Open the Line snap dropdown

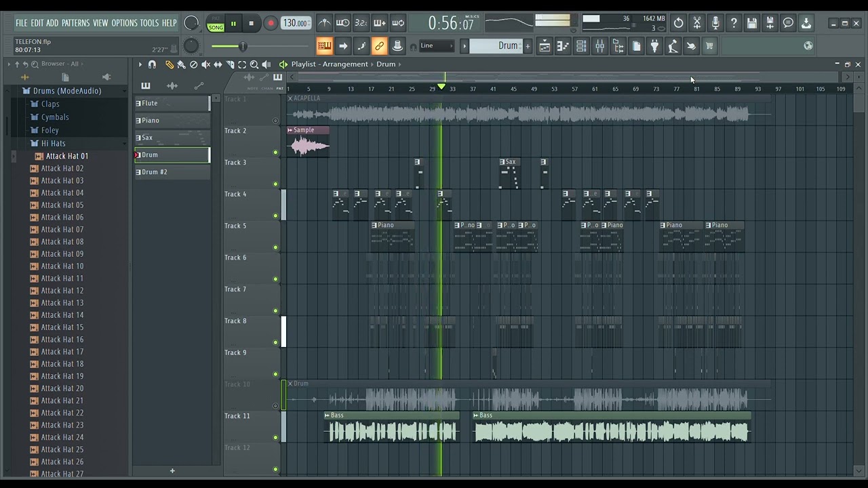coord(436,46)
